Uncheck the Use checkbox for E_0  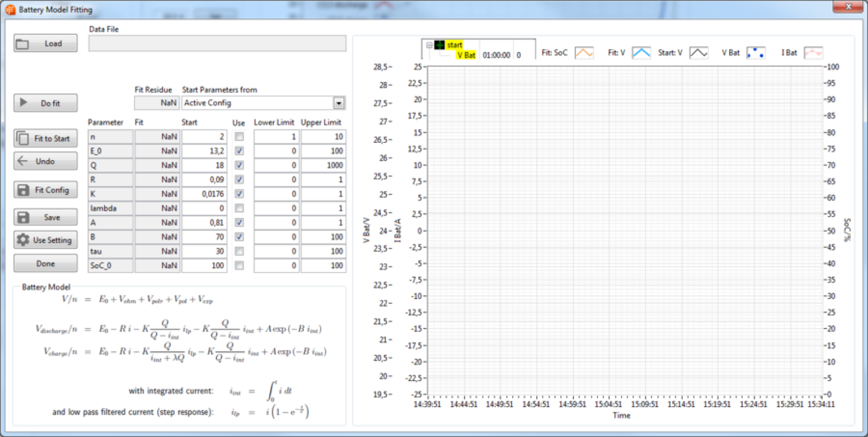(x=239, y=151)
